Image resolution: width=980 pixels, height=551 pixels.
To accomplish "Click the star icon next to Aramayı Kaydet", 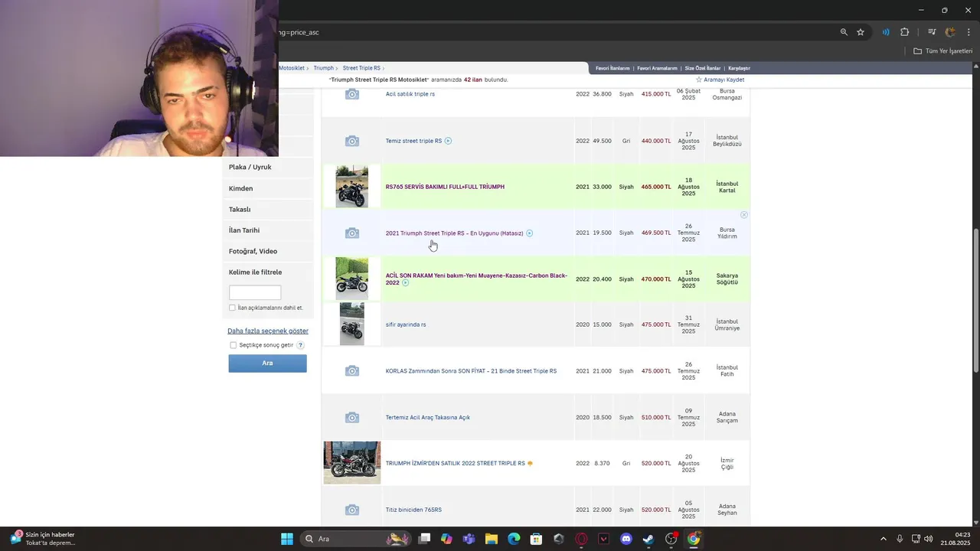I will (x=699, y=80).
